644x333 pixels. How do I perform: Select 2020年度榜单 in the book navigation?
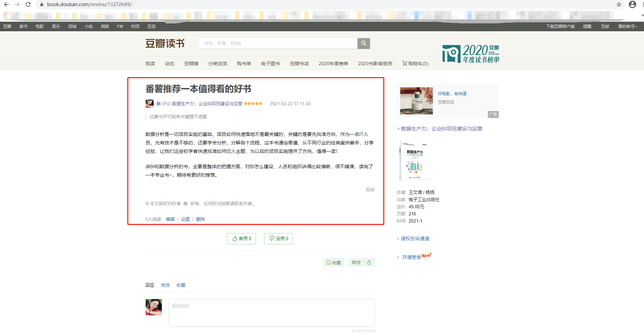(333, 64)
